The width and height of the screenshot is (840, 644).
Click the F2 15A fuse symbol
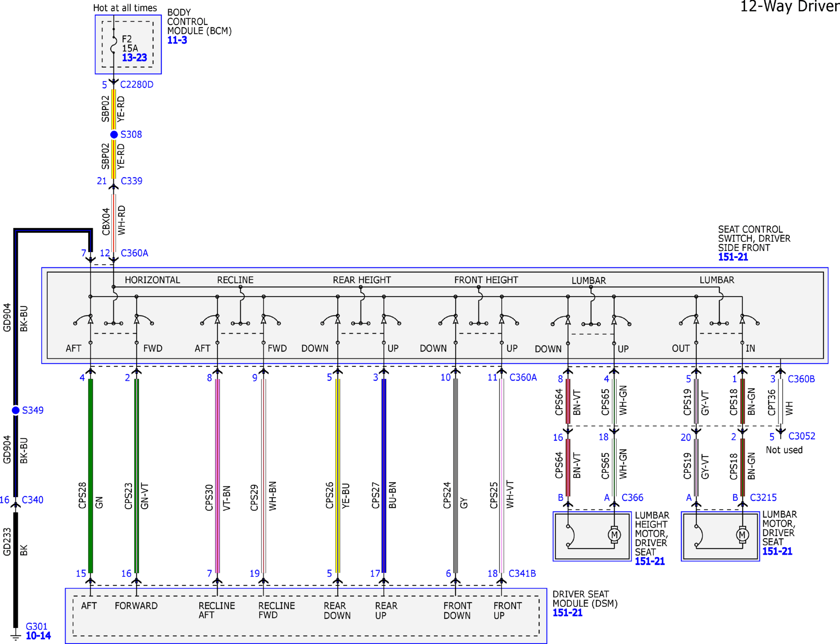click(x=114, y=45)
